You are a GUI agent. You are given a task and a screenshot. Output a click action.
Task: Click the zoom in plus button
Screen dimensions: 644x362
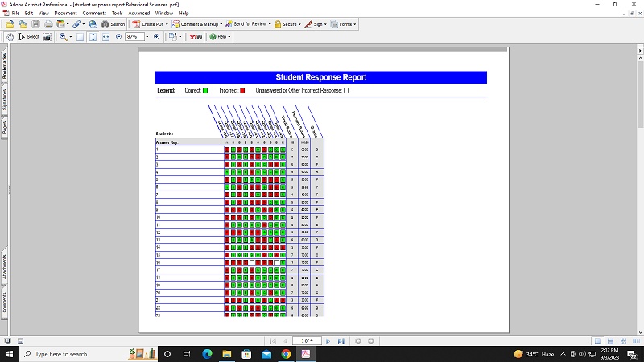[156, 37]
